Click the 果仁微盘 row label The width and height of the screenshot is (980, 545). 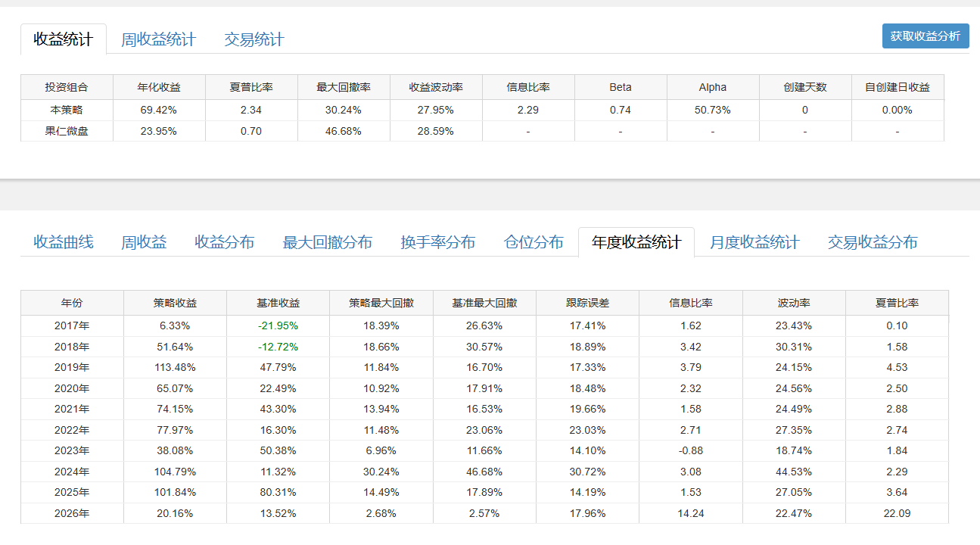[x=67, y=131]
